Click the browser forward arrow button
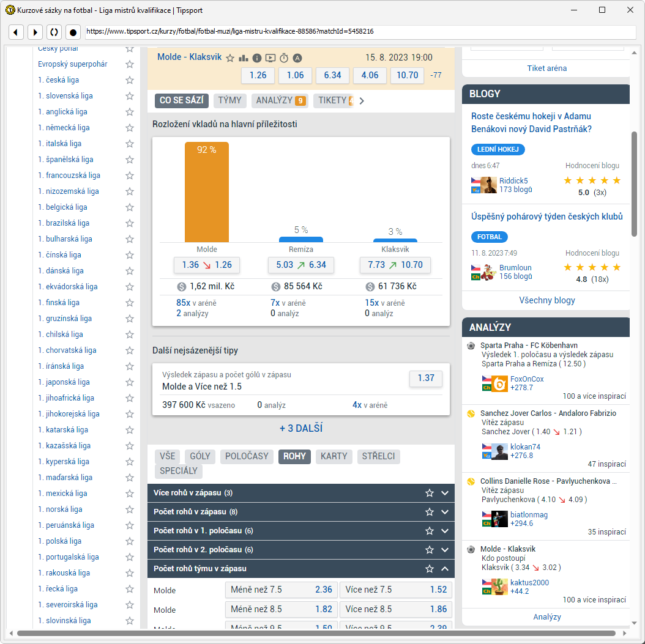645x644 pixels. coord(35,32)
